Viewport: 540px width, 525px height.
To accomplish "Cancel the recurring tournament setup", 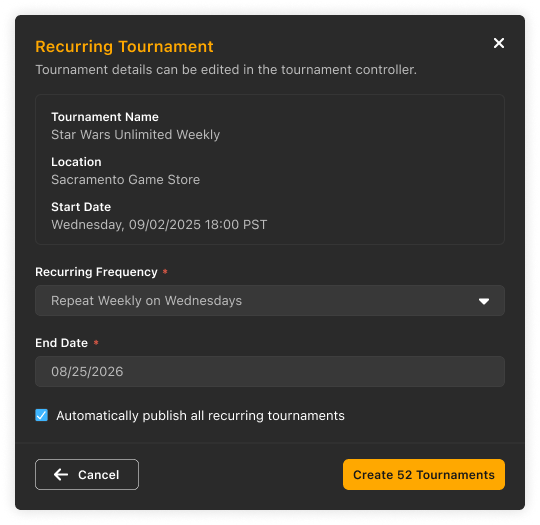I will [x=87, y=474].
